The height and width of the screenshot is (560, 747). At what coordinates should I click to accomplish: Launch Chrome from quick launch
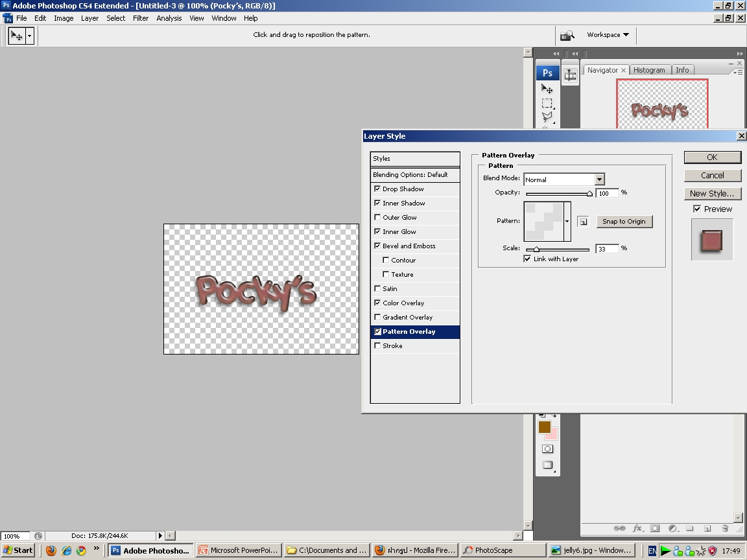(82, 550)
